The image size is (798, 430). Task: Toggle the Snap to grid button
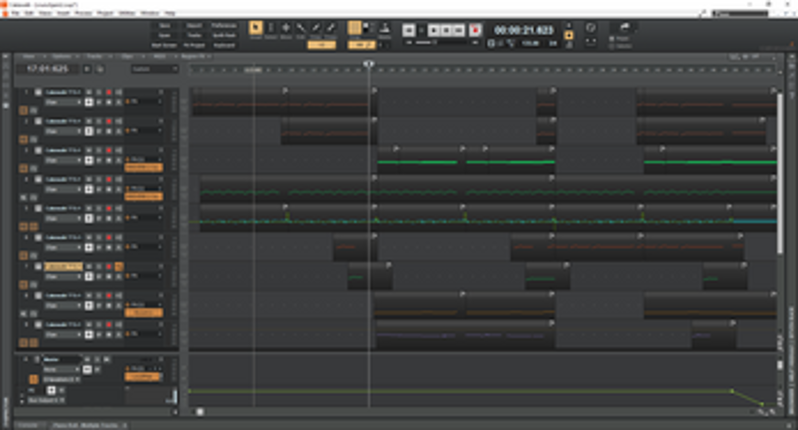[x=354, y=28]
